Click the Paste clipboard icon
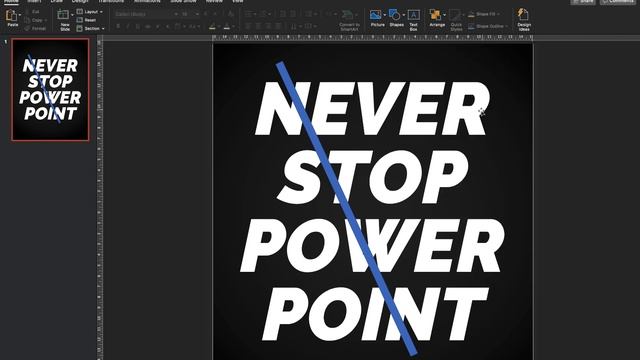 tap(12, 16)
